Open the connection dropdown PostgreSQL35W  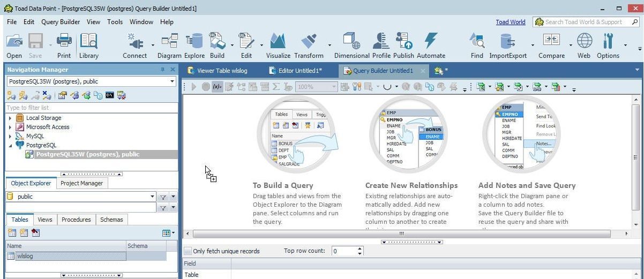(172, 81)
